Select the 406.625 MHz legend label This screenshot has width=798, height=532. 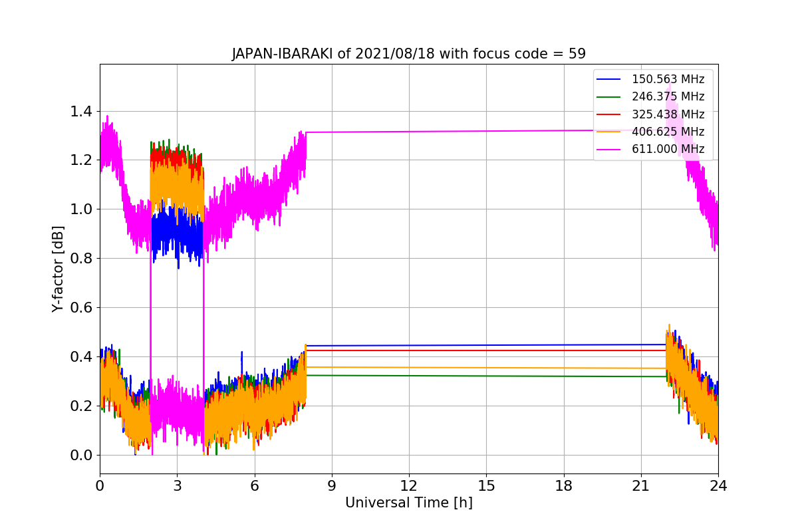668,132
